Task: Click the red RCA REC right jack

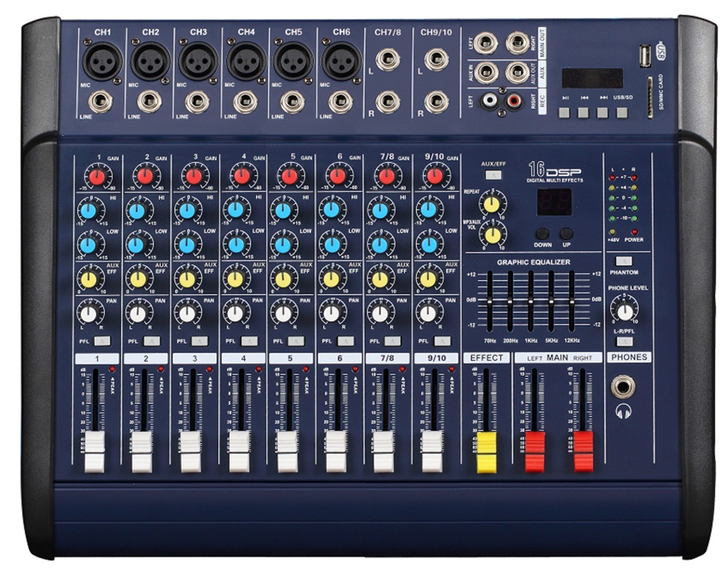Action: coord(514,101)
